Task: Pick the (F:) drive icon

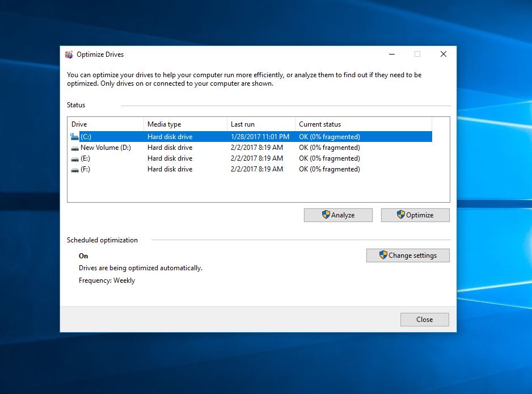Action: point(75,169)
